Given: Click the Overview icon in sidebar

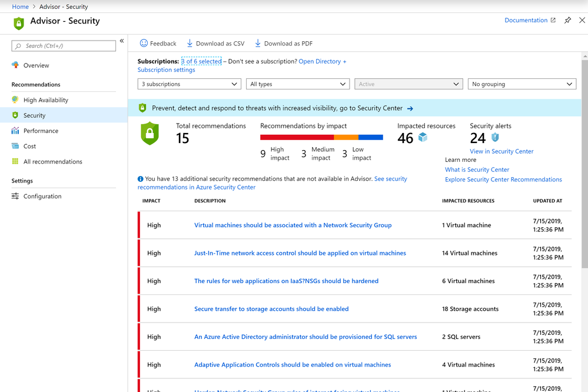Looking at the screenshot, I should point(15,65).
